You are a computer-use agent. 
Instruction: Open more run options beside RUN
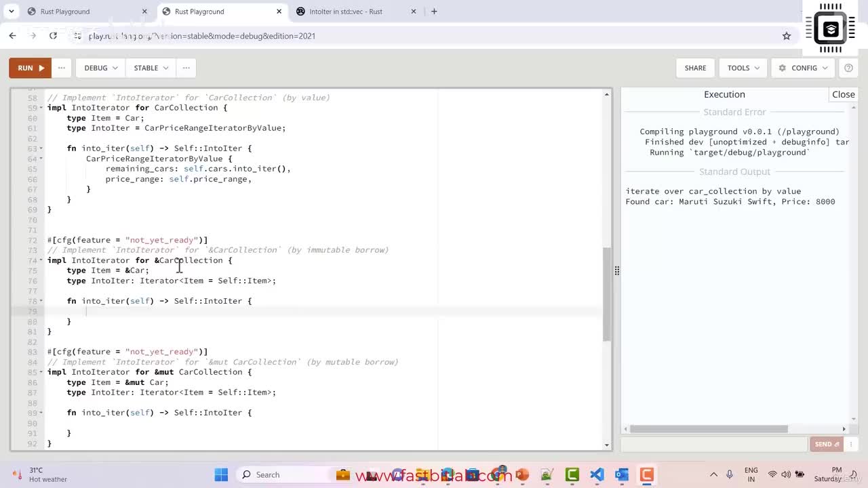coord(62,68)
